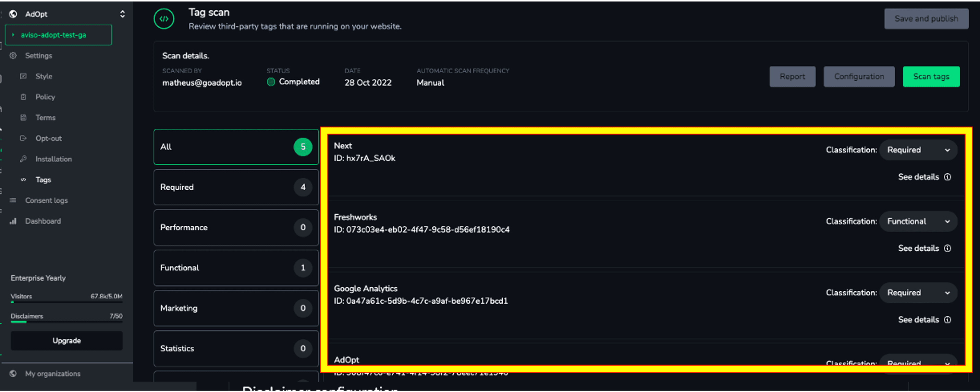Click the Scan tags button
Screen dimensions: 980x392
(x=931, y=77)
